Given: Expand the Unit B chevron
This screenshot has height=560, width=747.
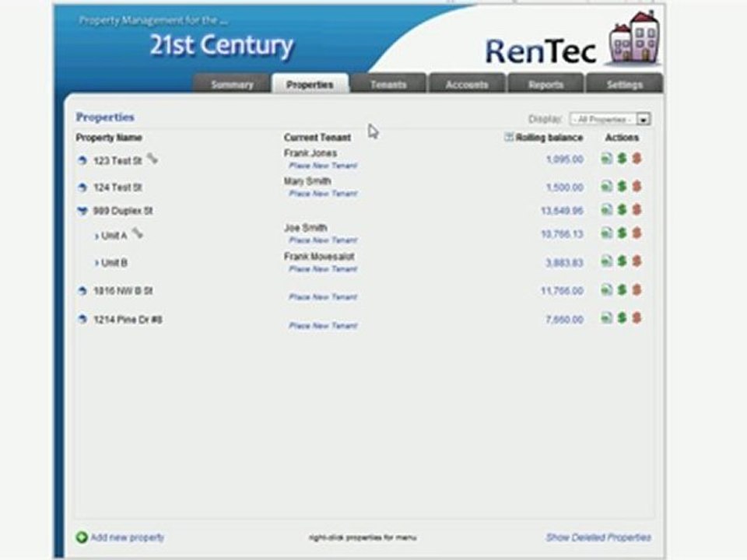Looking at the screenshot, I should [x=96, y=263].
